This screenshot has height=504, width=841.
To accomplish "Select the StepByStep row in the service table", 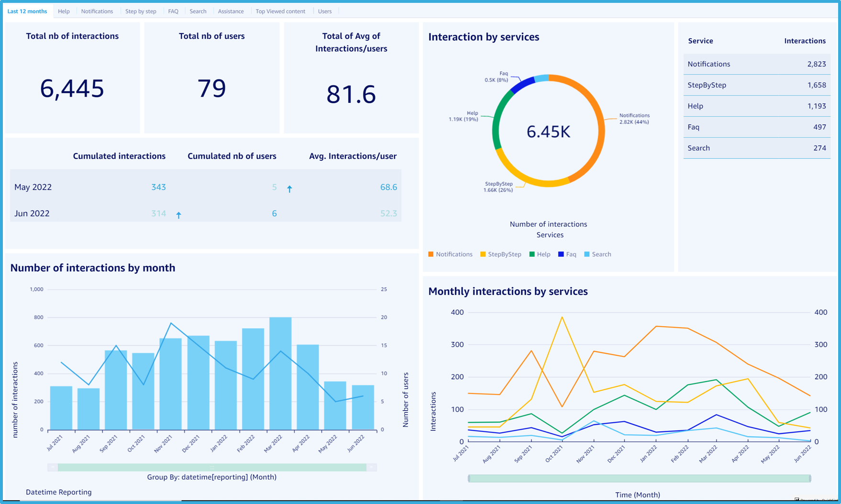I will [757, 85].
